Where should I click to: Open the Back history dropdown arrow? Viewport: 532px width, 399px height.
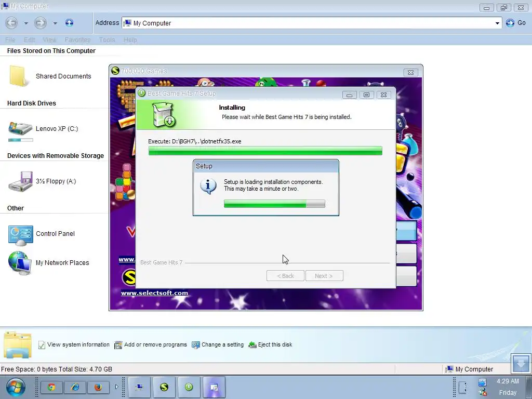click(26, 23)
